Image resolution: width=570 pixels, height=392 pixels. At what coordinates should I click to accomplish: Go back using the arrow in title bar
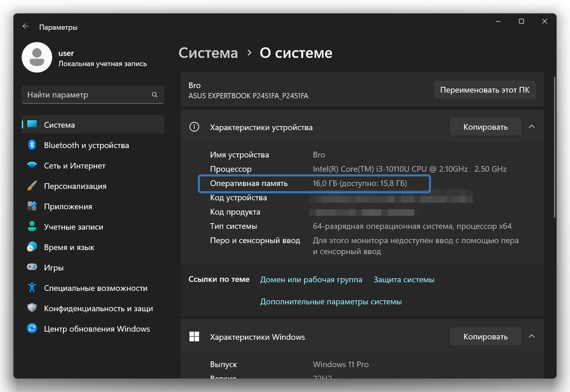[x=26, y=27]
